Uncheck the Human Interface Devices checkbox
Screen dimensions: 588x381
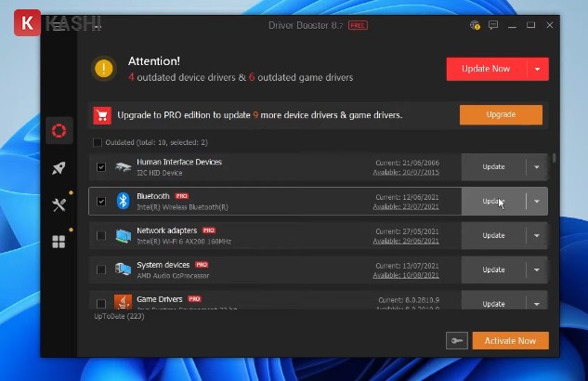pos(101,167)
